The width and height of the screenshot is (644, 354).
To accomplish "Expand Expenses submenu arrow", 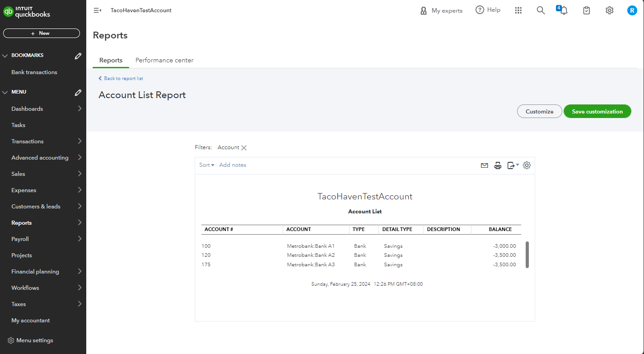I will click(x=79, y=190).
